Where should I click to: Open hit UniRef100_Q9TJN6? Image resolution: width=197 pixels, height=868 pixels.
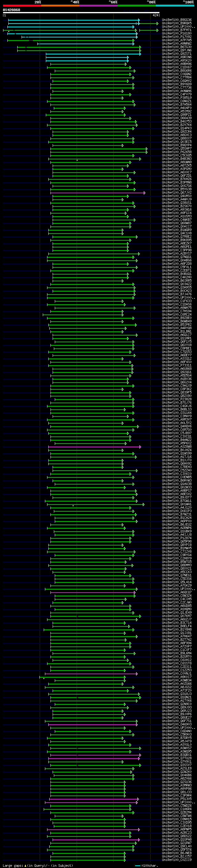177,50
